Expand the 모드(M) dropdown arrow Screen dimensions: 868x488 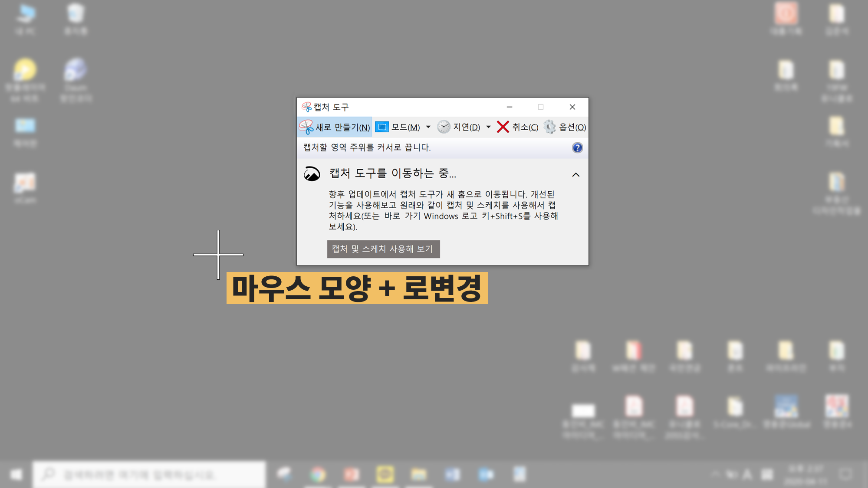(428, 127)
